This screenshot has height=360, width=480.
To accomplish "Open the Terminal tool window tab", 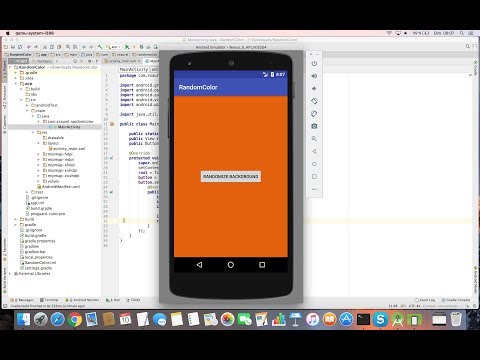I will click(x=49, y=300).
